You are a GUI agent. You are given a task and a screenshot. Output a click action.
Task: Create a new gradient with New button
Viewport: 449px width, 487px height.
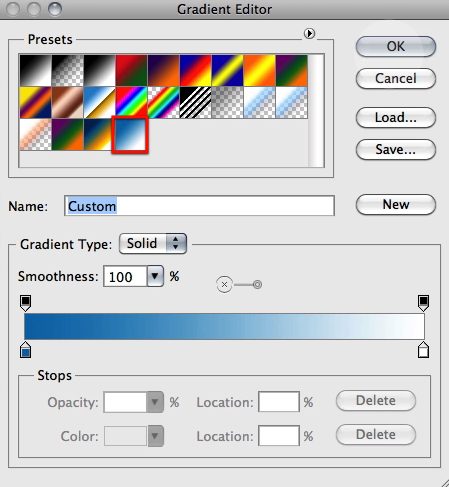point(396,204)
